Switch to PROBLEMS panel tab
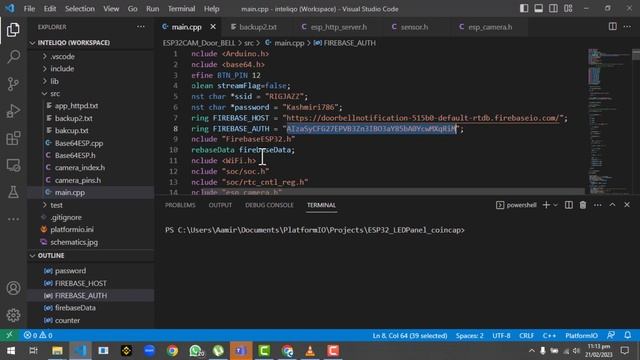The height and width of the screenshot is (360, 640). click(x=180, y=205)
